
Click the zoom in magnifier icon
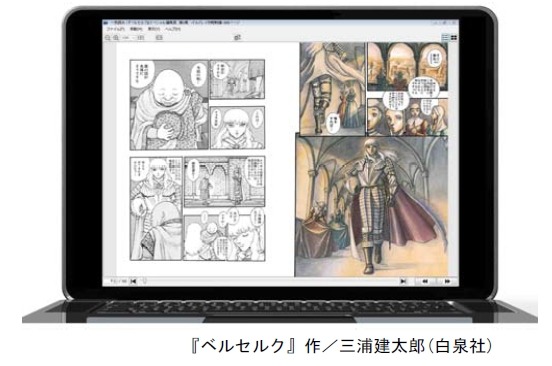(116, 38)
